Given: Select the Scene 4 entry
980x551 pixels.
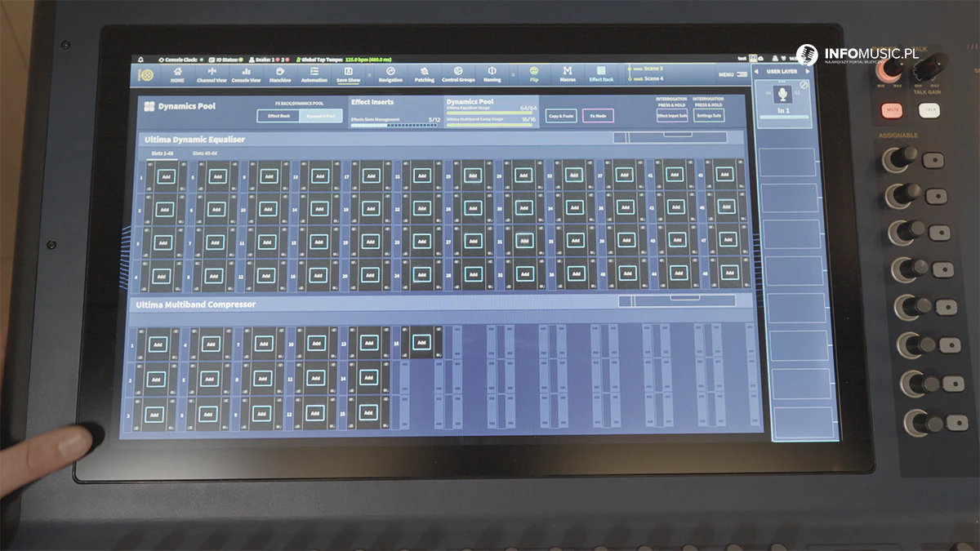Looking at the screenshot, I should click(x=648, y=79).
